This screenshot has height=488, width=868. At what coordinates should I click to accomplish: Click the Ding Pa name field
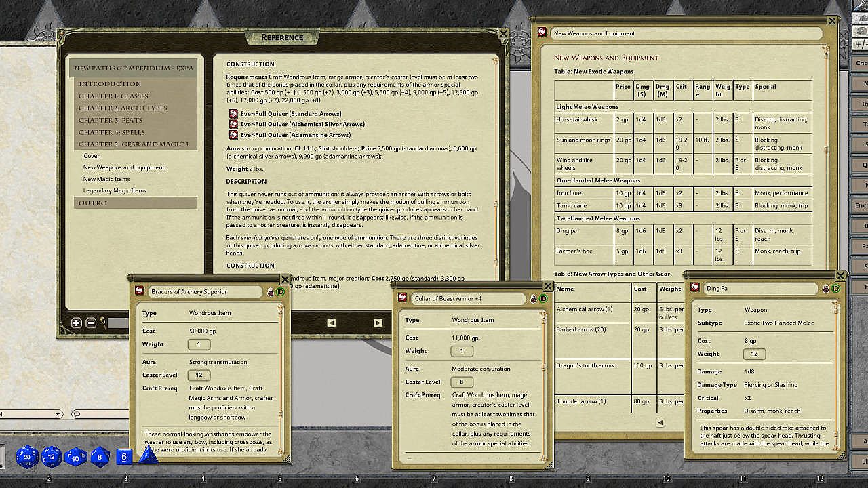[760, 289]
